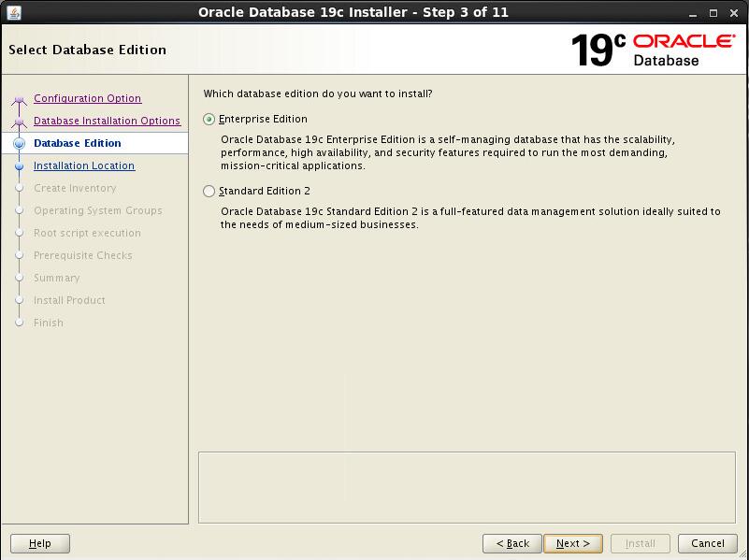The image size is (749, 560).
Task: Click the Configuration Option step marker icon
Action: (19, 100)
